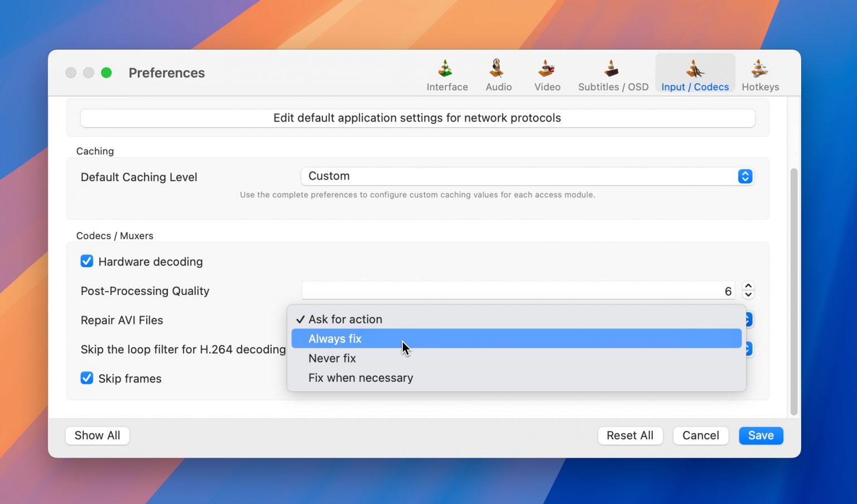This screenshot has width=857, height=504.
Task: Uncheck the Skip frames option
Action: point(87,378)
